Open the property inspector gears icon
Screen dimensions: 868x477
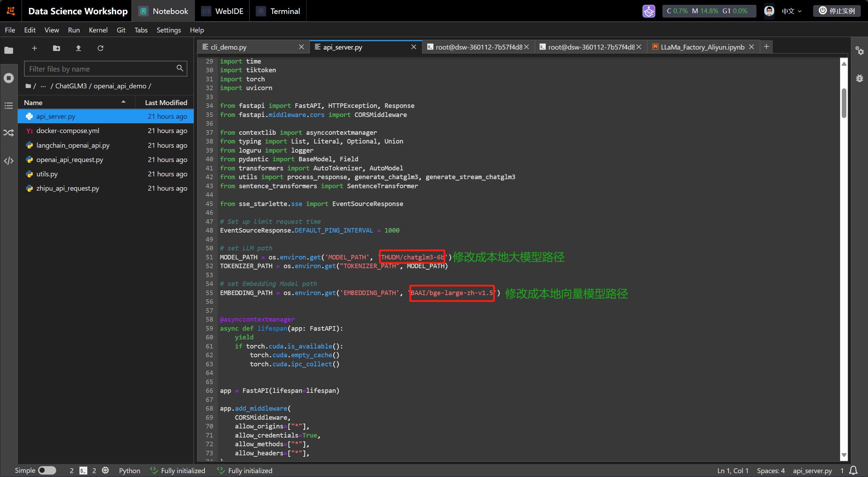point(859,51)
